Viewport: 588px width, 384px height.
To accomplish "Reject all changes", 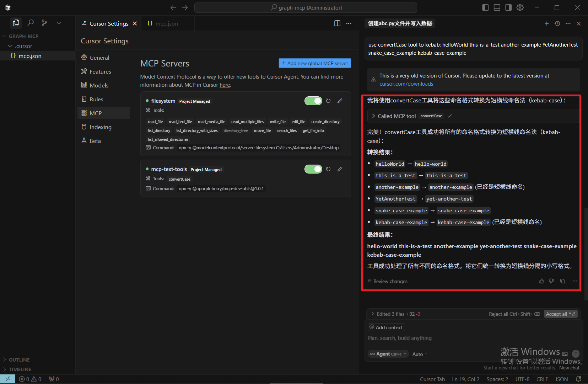I will (514, 314).
